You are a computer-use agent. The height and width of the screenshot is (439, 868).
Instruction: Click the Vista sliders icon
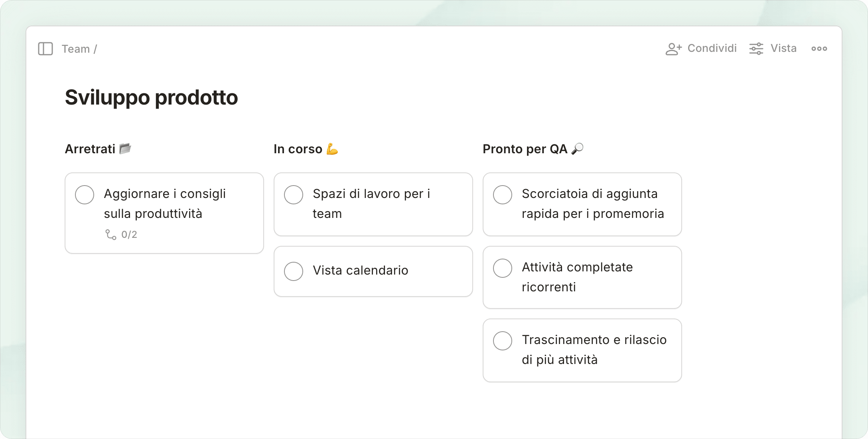756,49
